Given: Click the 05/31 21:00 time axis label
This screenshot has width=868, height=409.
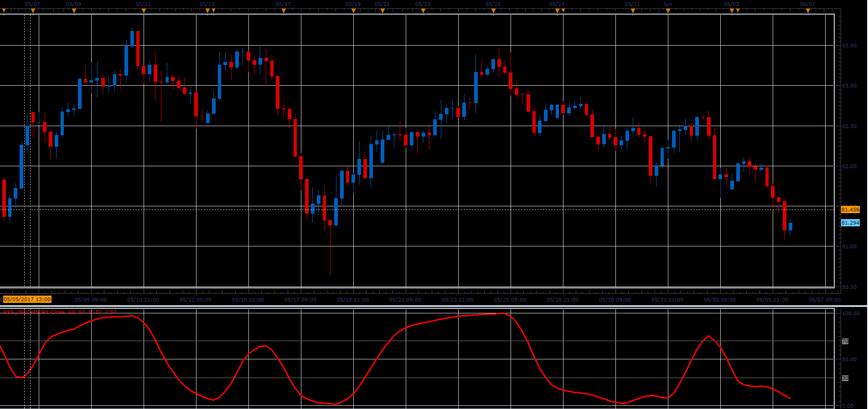Looking at the screenshot, I should coord(667,300).
